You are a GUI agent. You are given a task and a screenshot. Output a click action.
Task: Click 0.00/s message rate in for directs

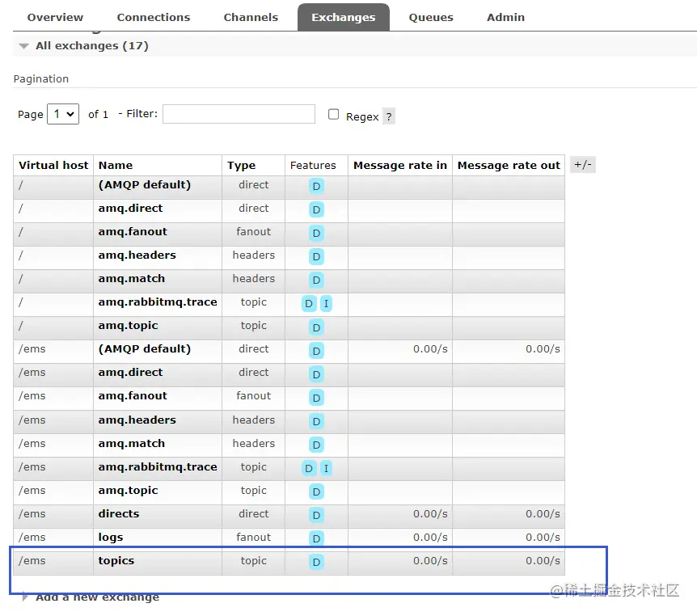point(430,514)
